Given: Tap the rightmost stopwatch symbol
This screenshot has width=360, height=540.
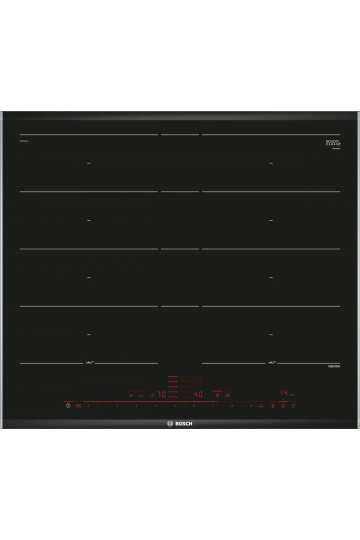Looking at the screenshot, I should pyautogui.click(x=293, y=406).
